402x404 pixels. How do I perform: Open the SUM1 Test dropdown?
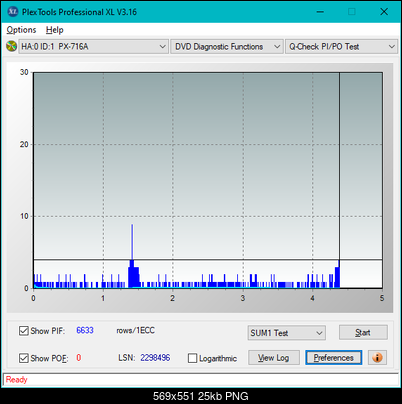pyautogui.click(x=286, y=333)
